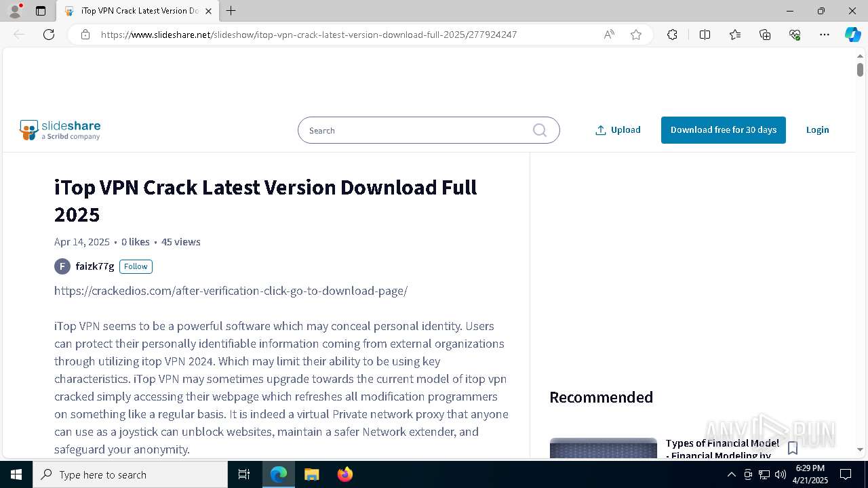Click the search magnifier icon
868x488 pixels.
(x=540, y=130)
